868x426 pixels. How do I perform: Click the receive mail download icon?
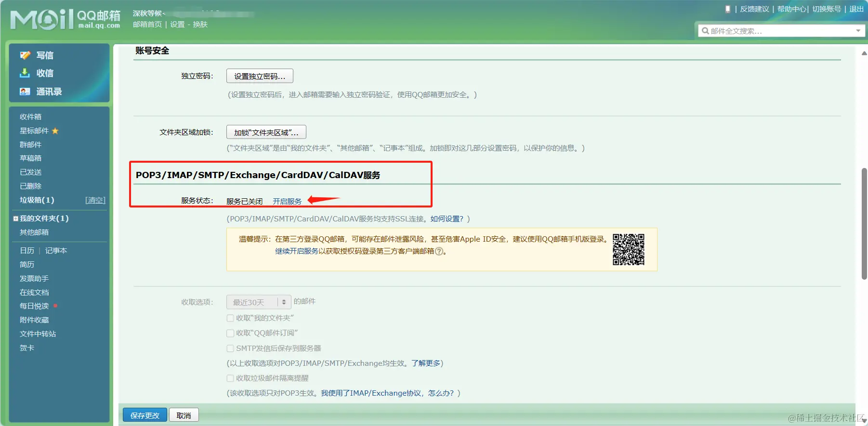click(x=25, y=73)
